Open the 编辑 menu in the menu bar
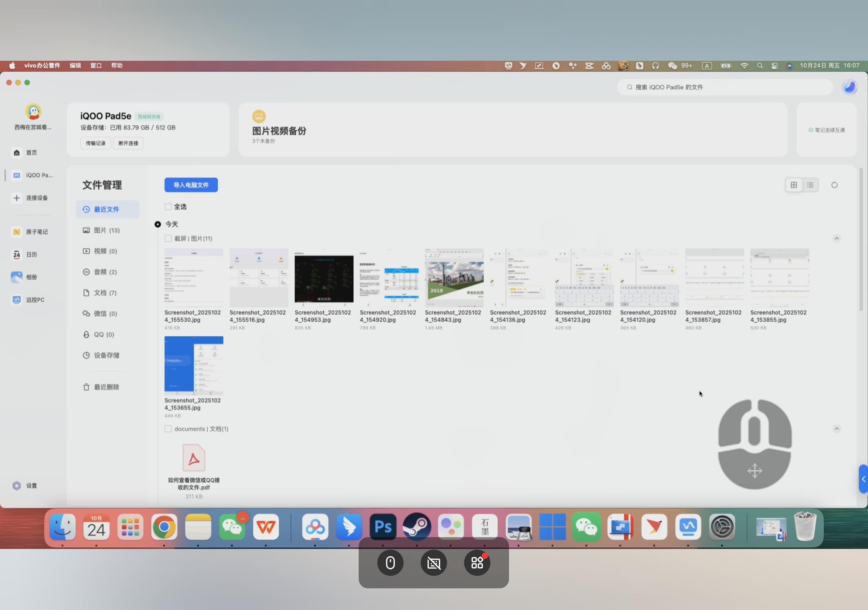This screenshot has height=610, width=868. (x=75, y=65)
